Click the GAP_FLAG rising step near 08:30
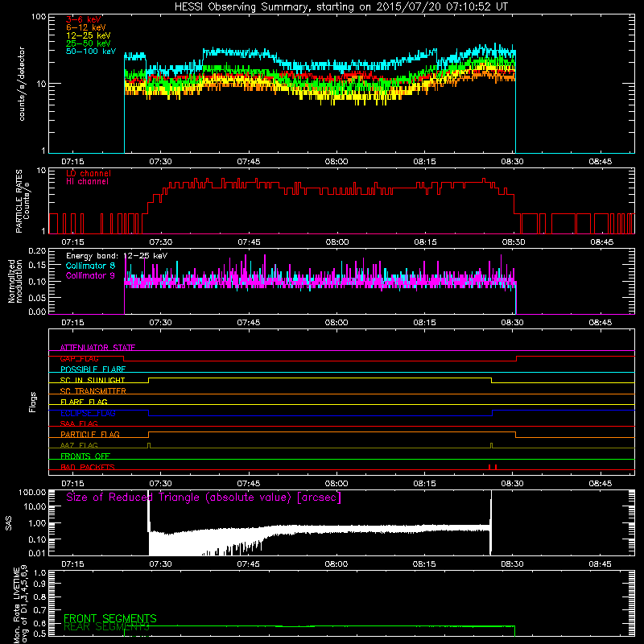Image resolution: width=644 pixels, height=644 pixels. pyautogui.click(x=516, y=359)
